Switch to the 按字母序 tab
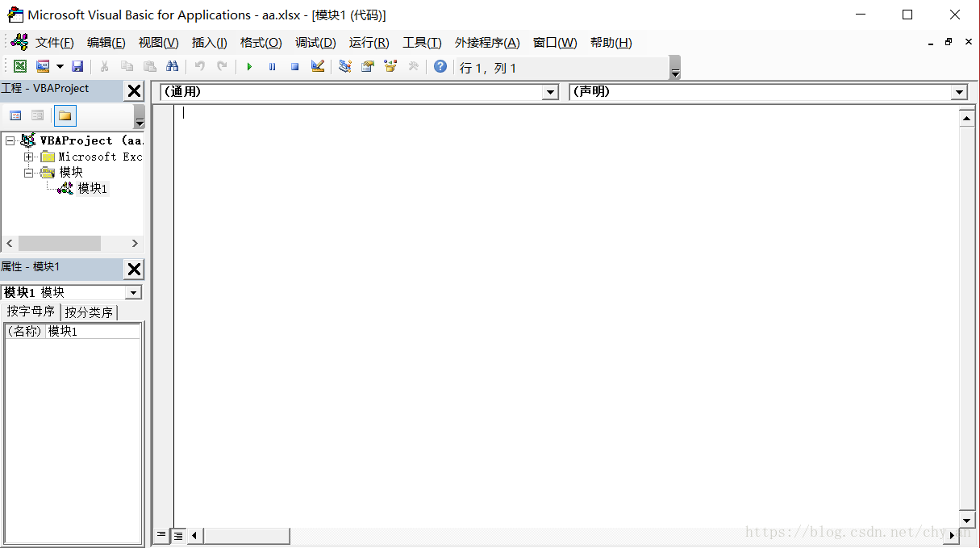Image resolution: width=980 pixels, height=548 pixels. click(x=31, y=312)
